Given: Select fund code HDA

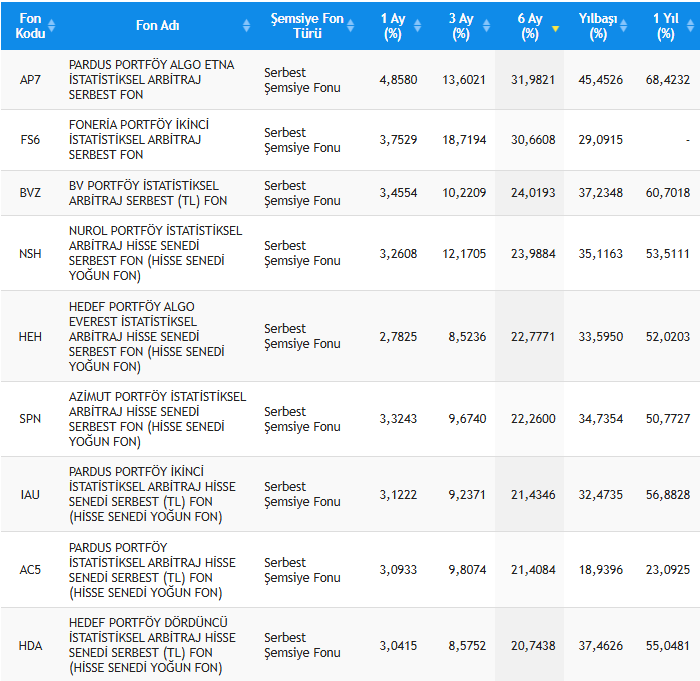Looking at the screenshot, I should (30, 646).
